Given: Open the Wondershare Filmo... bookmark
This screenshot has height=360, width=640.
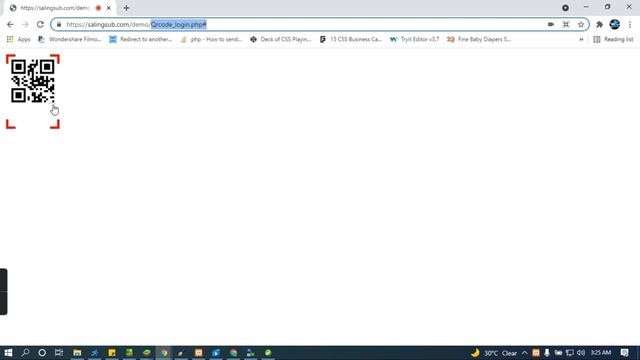Looking at the screenshot, I should [69, 39].
